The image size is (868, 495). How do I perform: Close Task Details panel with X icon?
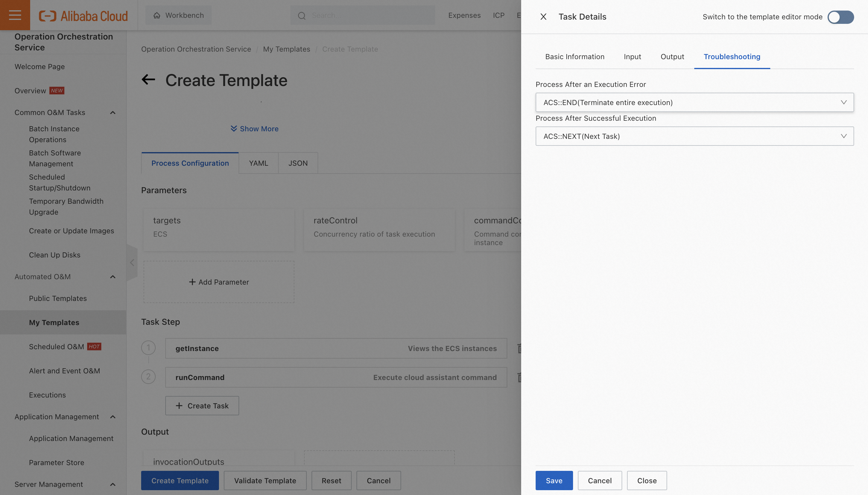click(543, 17)
